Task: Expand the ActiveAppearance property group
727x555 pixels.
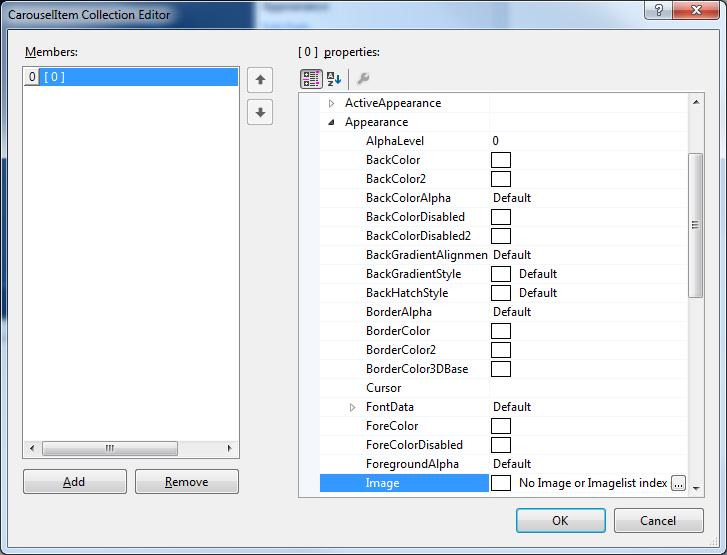Action: [x=331, y=103]
